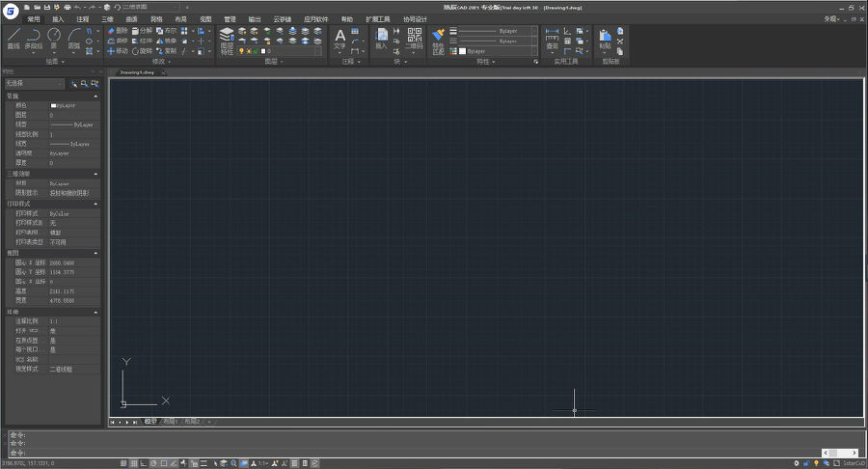
Task: Open the 无选择 selection dropdown in properties panel
Action: point(33,84)
